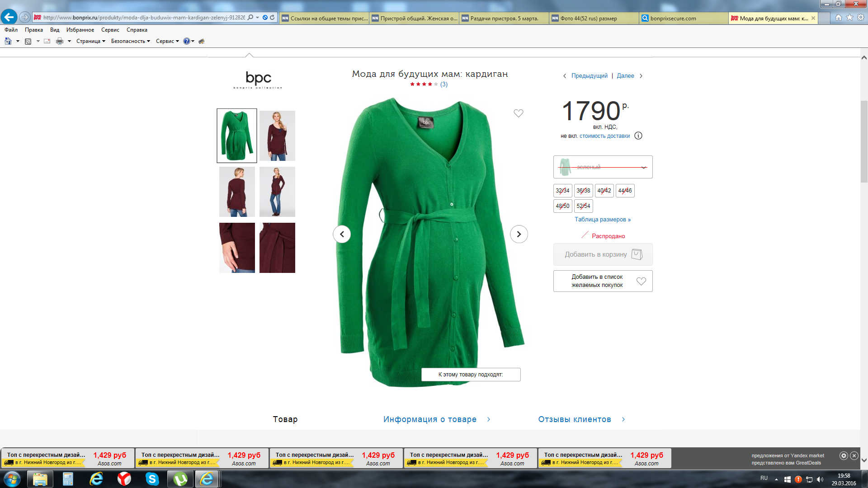
Task: Open the зеленый color dropdown
Action: click(603, 167)
